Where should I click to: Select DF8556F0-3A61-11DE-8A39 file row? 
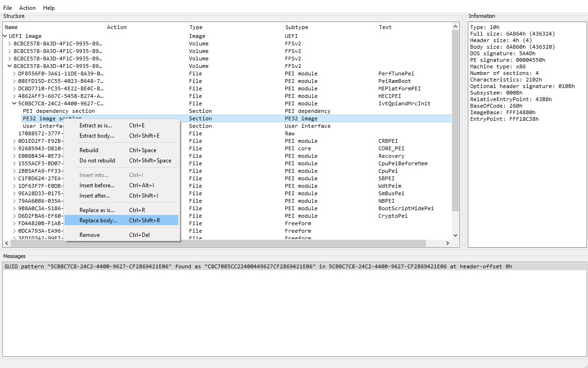pos(227,74)
